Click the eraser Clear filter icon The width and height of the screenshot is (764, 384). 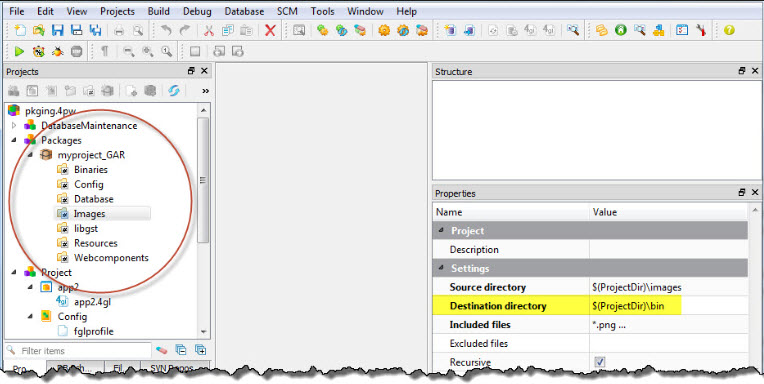click(161, 350)
